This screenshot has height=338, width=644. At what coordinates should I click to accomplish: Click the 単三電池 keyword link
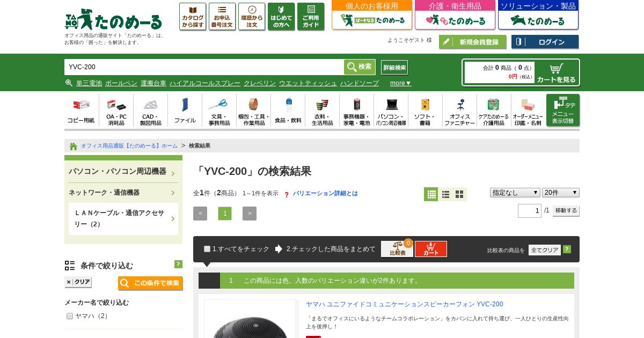[x=89, y=83]
